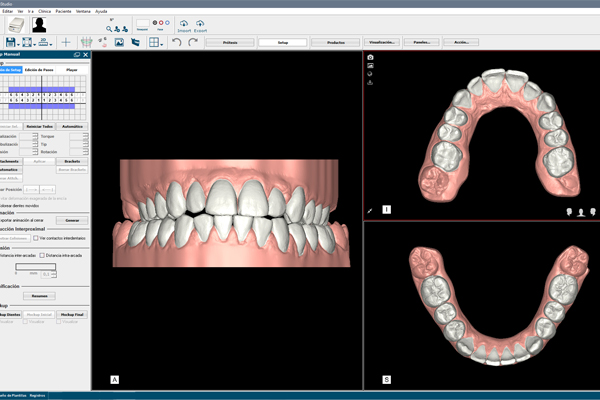This screenshot has height=400, width=600.
Task: Click the Import cloud icon
Action: coord(184,23)
